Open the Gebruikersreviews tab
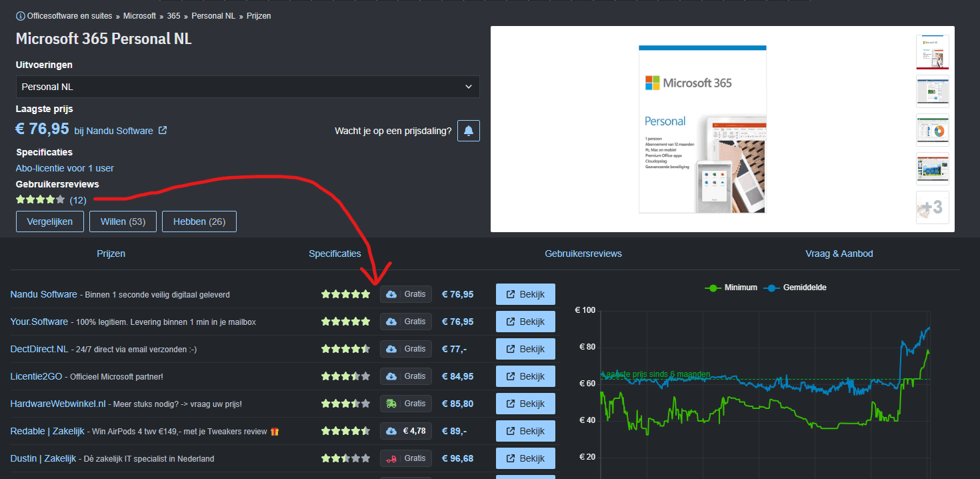 point(583,254)
